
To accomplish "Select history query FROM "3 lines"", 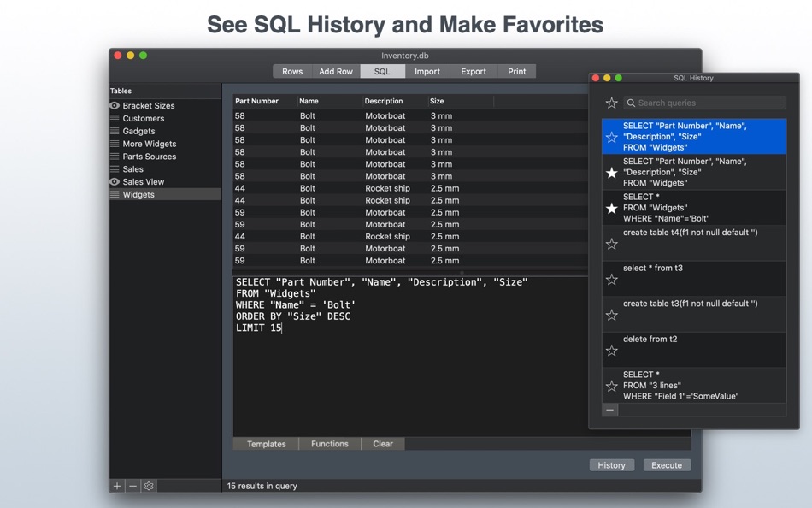I will point(694,385).
